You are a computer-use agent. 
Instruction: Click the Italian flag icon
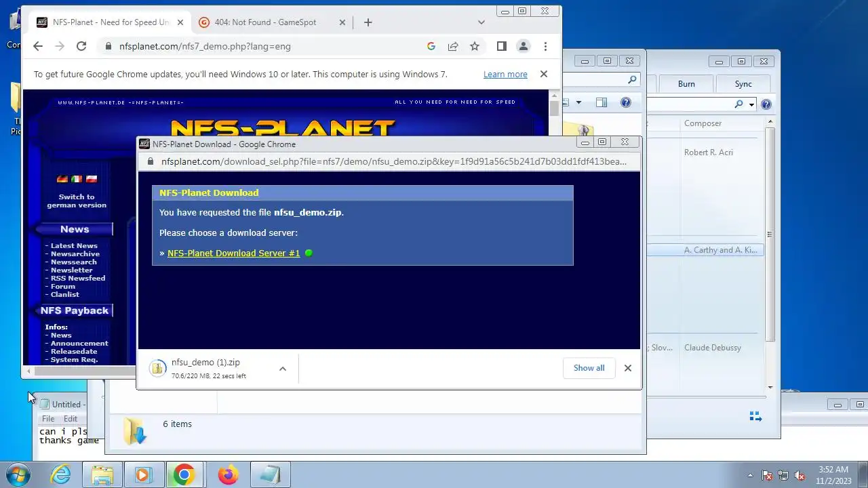[77, 179]
